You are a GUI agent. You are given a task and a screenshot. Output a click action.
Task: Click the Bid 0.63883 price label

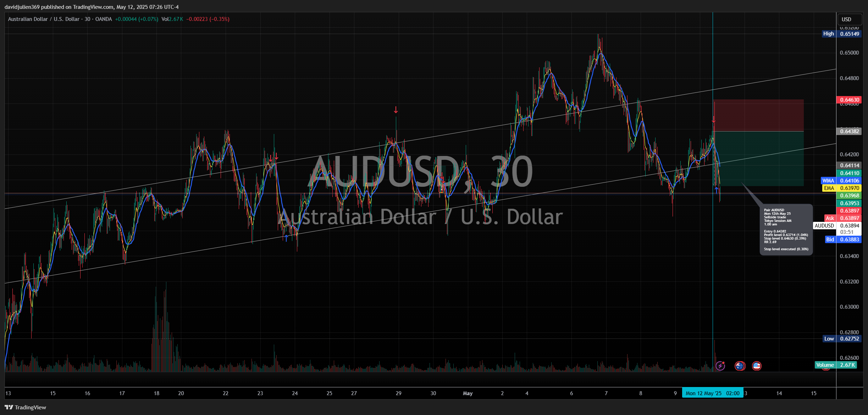pyautogui.click(x=843, y=239)
